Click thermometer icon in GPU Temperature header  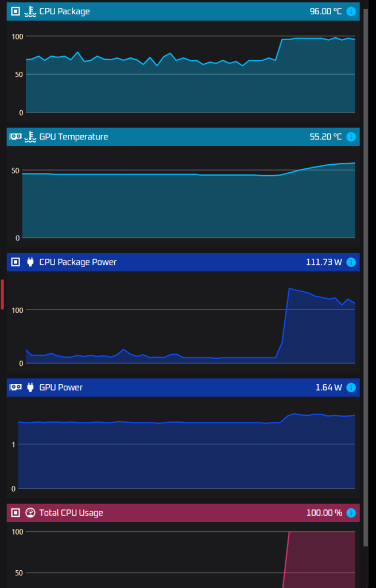point(30,137)
